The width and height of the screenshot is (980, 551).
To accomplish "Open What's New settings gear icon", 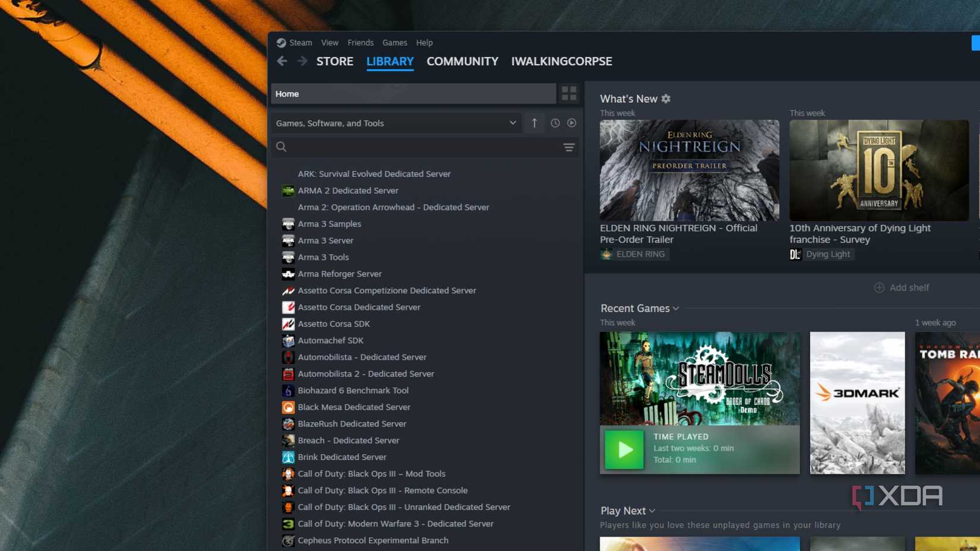I will pyautogui.click(x=665, y=99).
